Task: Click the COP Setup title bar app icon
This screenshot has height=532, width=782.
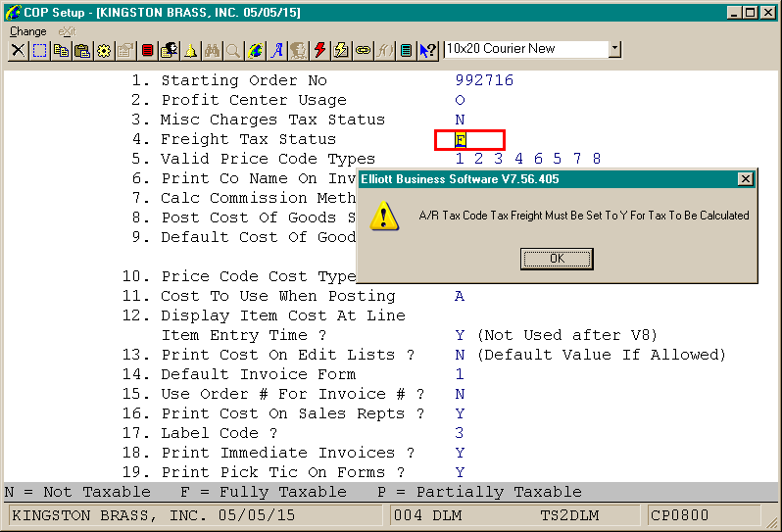Action: [13, 12]
